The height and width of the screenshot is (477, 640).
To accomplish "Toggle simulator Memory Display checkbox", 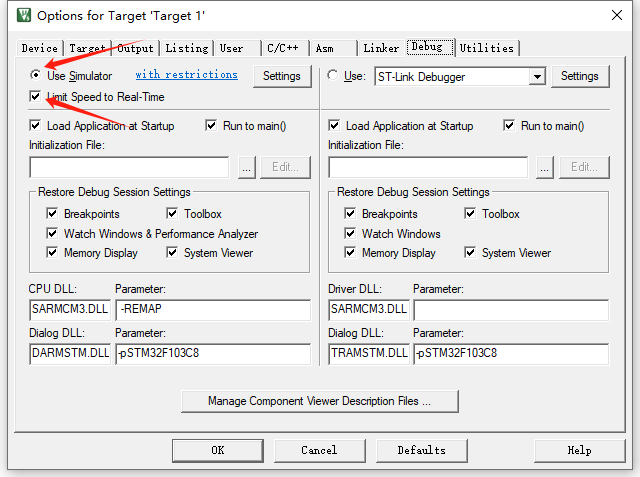I will pos(52,253).
